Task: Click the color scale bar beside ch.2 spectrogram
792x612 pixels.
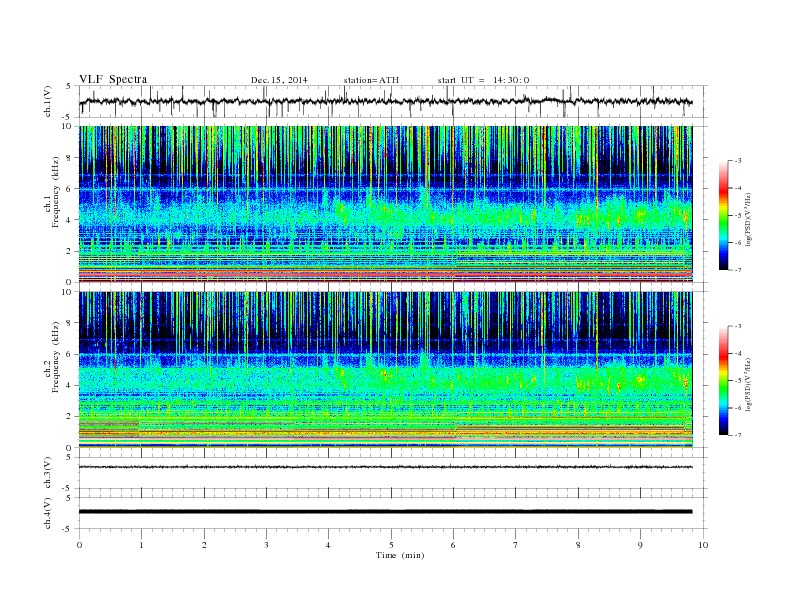Action: tap(723, 381)
